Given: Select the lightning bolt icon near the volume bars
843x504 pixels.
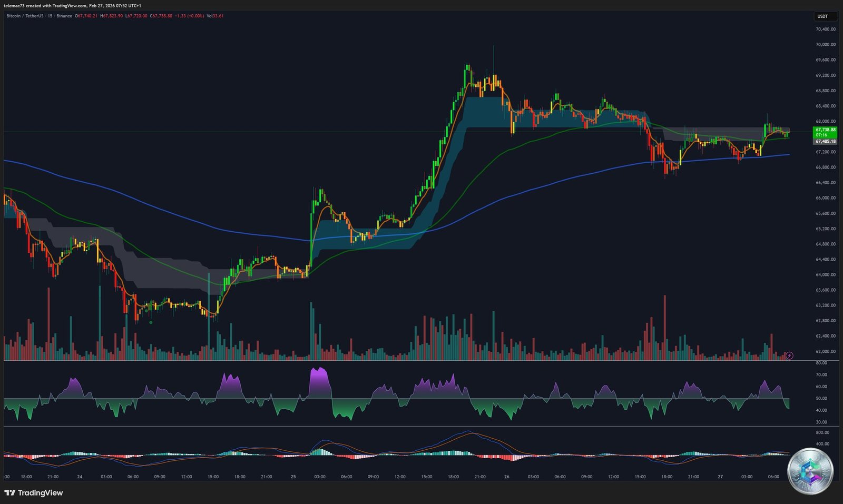Looking at the screenshot, I should [789, 355].
